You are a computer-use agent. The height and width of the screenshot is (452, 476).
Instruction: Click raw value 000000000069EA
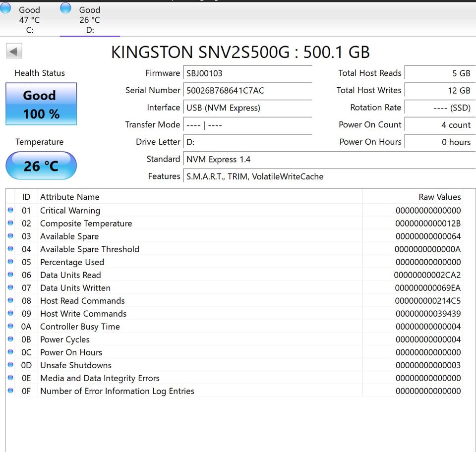pos(428,288)
